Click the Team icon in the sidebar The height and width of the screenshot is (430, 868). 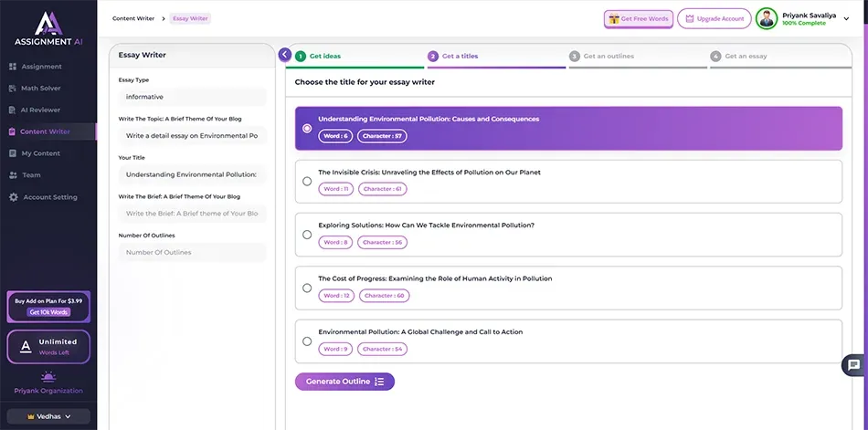[13, 175]
